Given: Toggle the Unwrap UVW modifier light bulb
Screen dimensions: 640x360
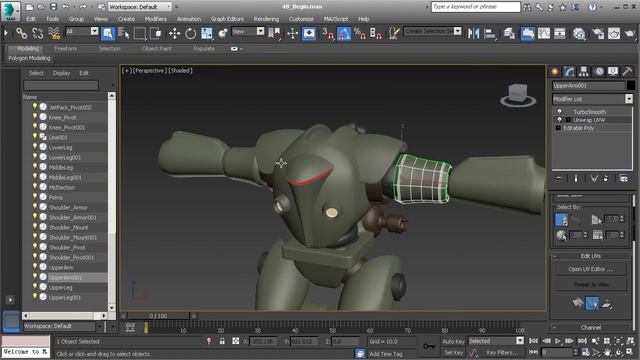Looking at the screenshot, I should click(x=559, y=120).
